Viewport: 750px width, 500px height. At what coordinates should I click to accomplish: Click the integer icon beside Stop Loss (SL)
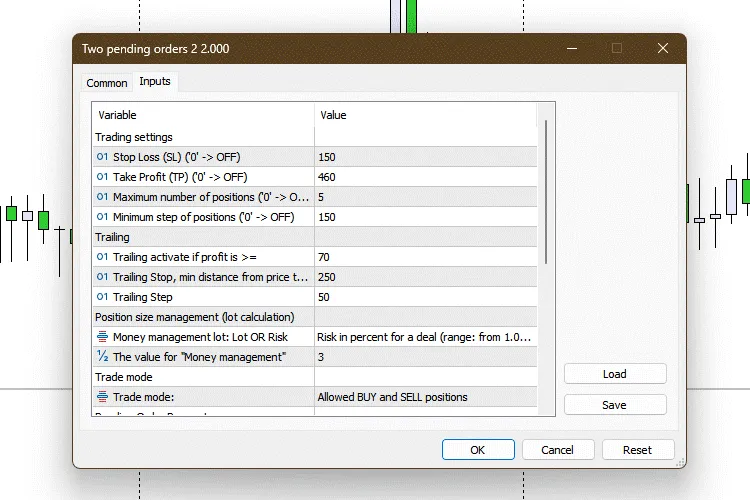point(102,157)
